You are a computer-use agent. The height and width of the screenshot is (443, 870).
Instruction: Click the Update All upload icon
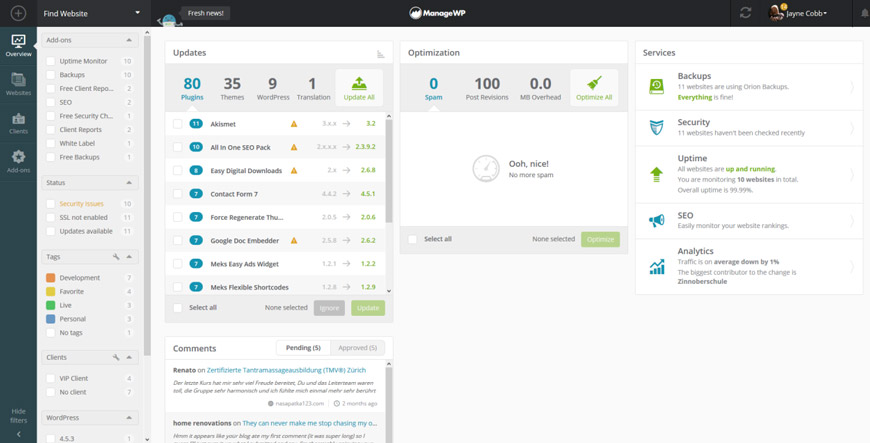click(x=359, y=83)
